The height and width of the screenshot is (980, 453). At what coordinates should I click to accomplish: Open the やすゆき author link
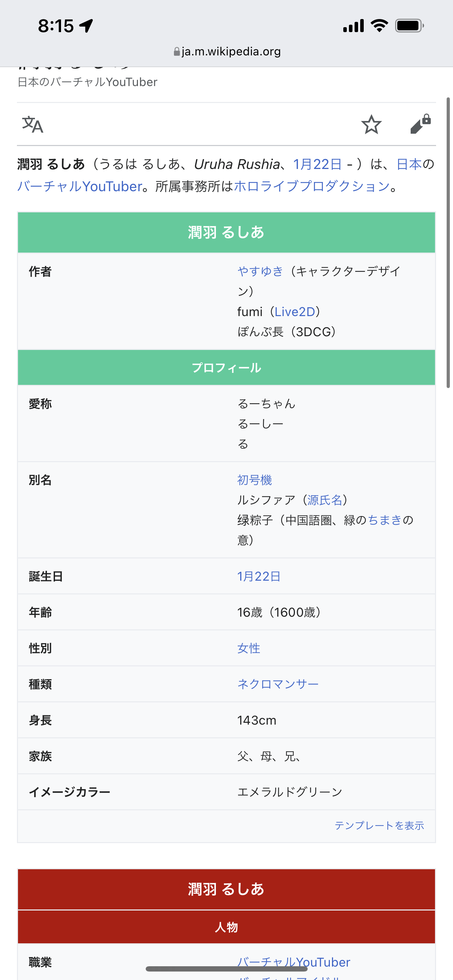260,271
